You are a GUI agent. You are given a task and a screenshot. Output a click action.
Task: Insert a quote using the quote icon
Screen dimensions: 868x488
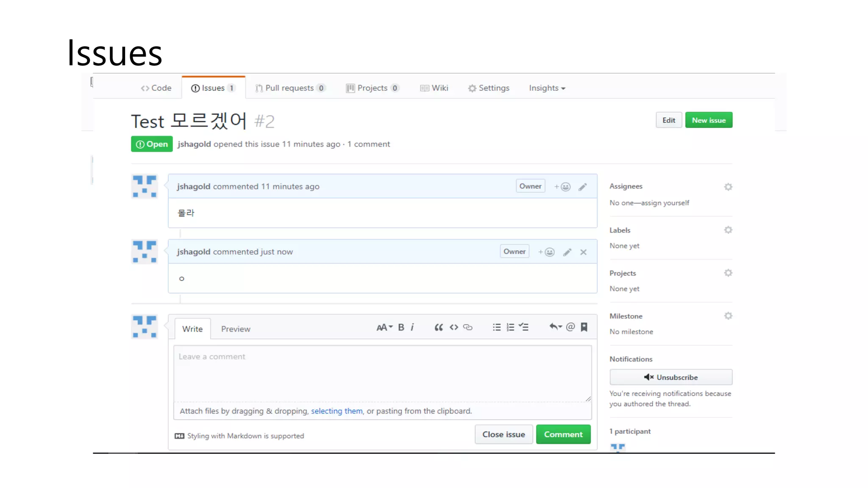tap(439, 327)
